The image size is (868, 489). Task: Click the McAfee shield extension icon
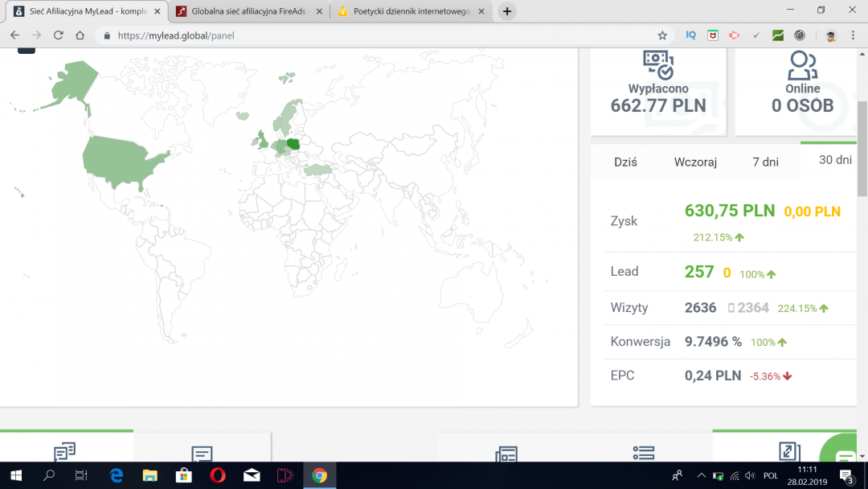(x=713, y=35)
